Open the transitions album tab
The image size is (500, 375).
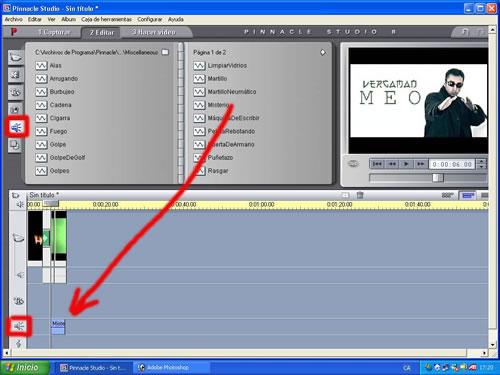pos(16,75)
